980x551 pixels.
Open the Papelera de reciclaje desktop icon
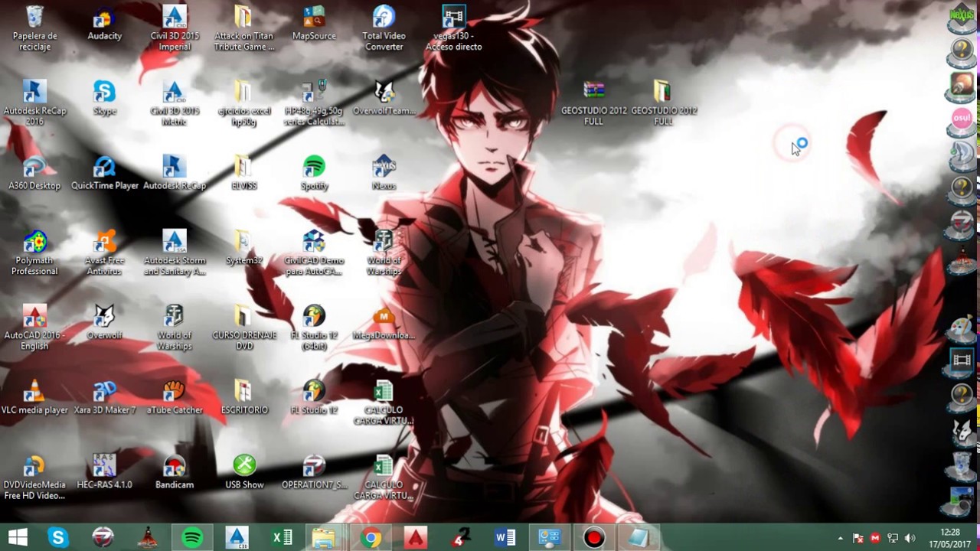[x=34, y=28]
